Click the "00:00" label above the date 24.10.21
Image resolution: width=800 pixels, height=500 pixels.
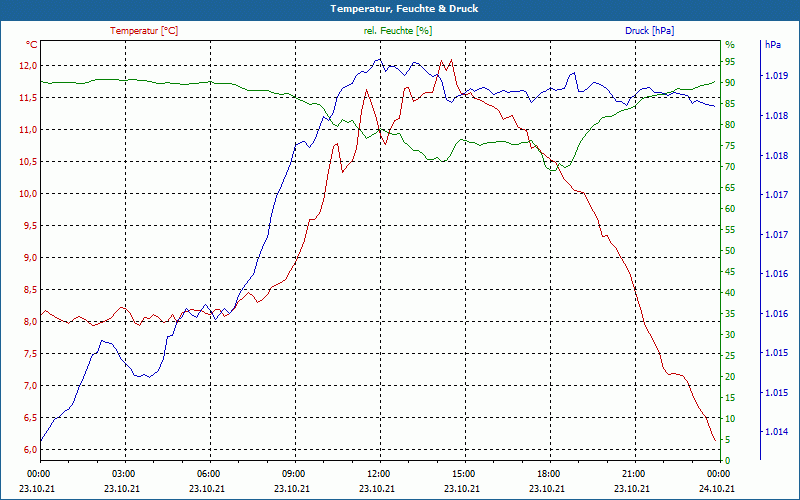pos(717,473)
